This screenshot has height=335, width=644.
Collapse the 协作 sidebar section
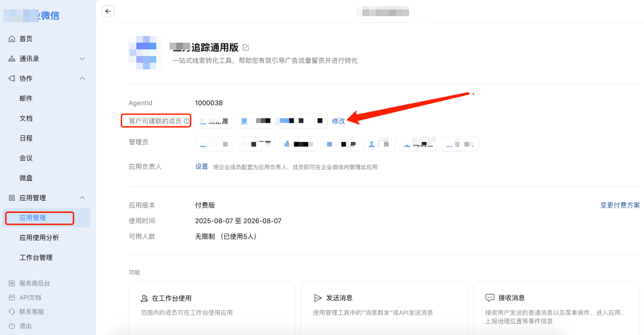pos(82,78)
